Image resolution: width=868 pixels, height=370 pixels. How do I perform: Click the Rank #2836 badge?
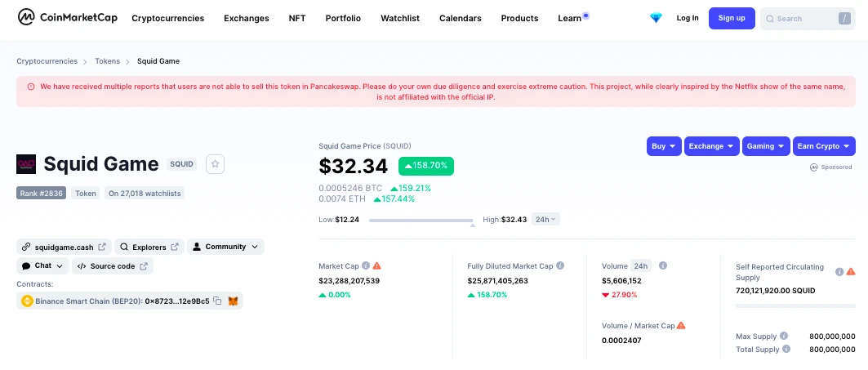click(x=41, y=194)
